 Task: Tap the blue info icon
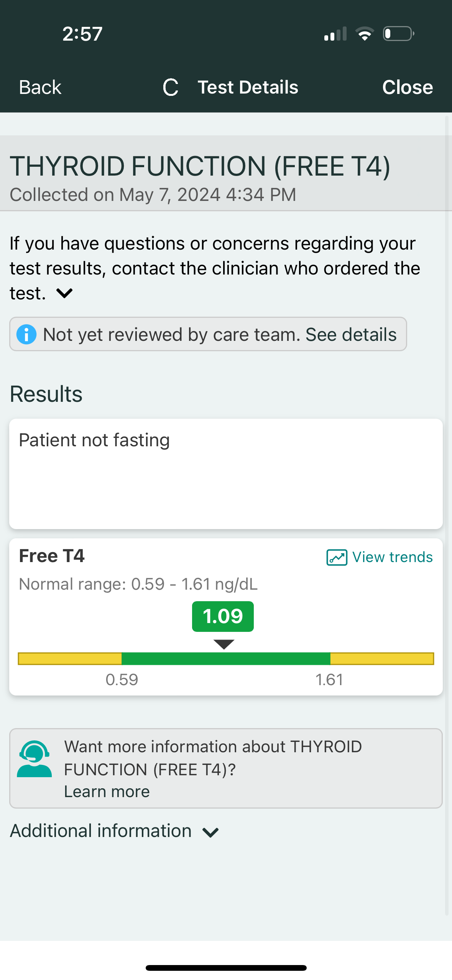pyautogui.click(x=26, y=334)
